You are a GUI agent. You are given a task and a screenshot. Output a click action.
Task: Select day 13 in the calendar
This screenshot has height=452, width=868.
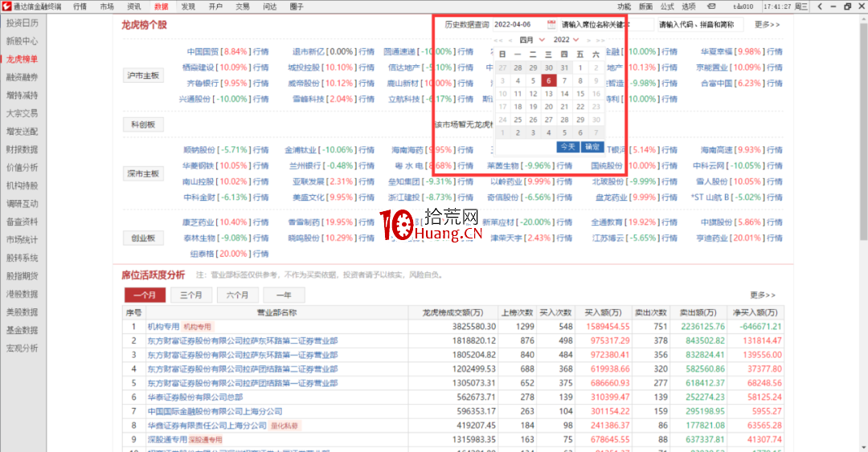click(x=549, y=93)
